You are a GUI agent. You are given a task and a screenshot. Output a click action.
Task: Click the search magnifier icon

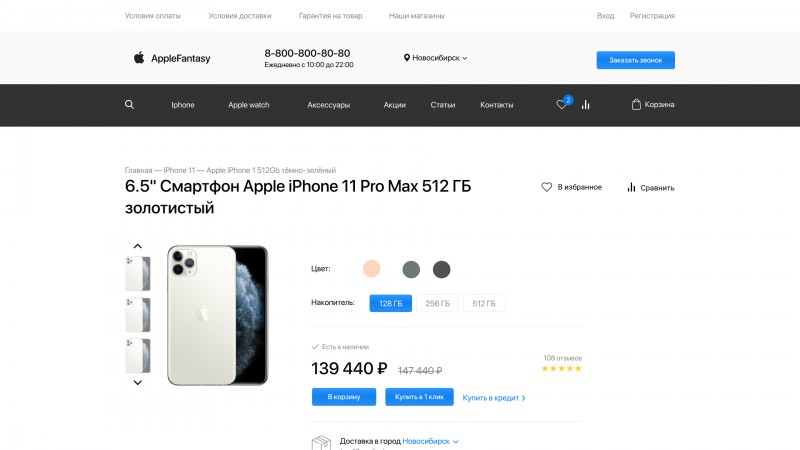(x=129, y=104)
